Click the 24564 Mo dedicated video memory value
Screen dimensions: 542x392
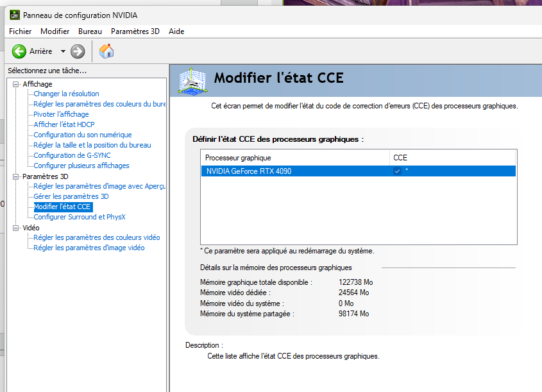click(353, 293)
